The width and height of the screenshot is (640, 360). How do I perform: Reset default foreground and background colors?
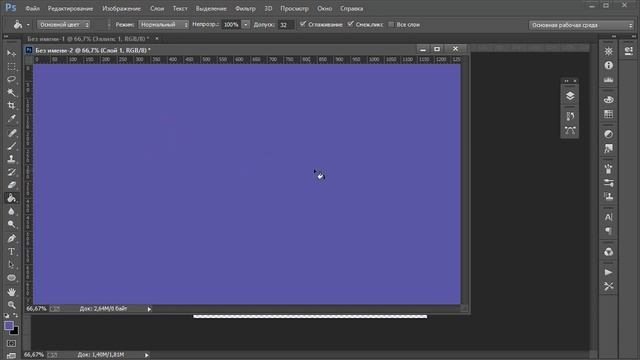7,316
